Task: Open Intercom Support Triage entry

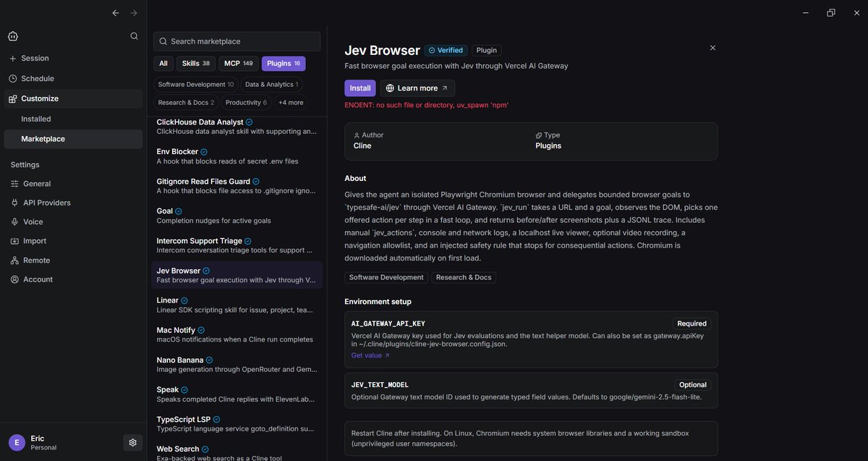Action: pyautogui.click(x=237, y=245)
